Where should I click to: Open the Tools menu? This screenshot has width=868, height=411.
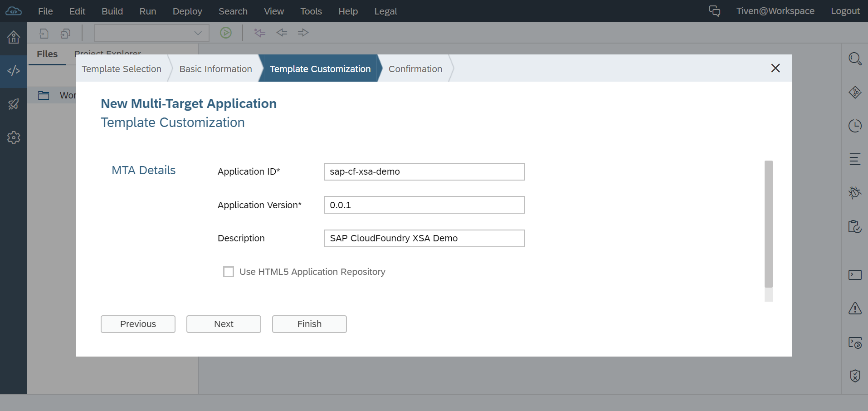point(311,11)
